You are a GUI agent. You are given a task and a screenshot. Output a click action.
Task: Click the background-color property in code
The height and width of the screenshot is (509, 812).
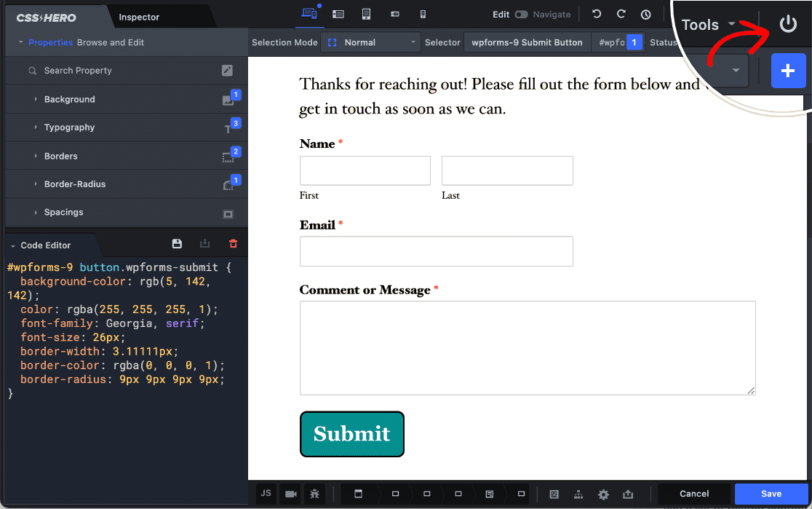(73, 282)
